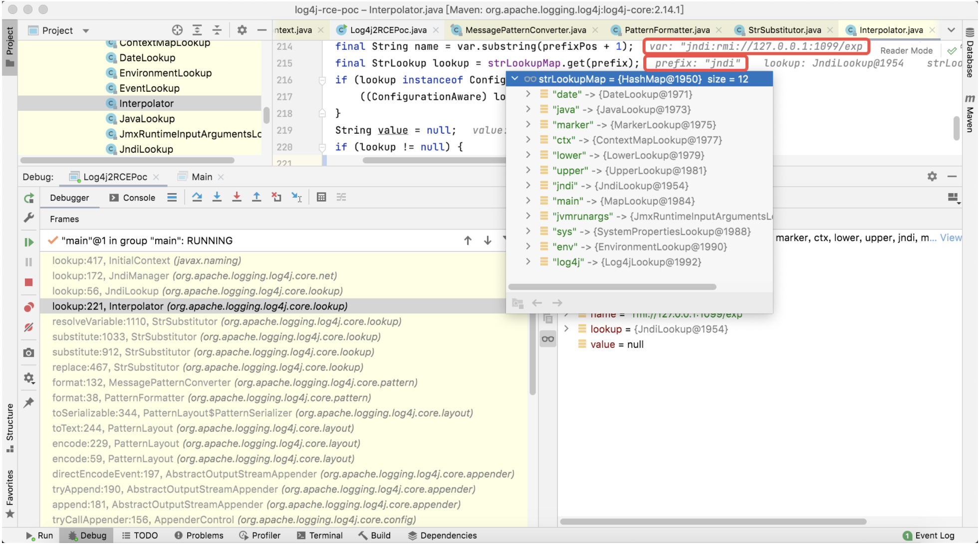Open the Event Log
Screen dimensions: 980x546
pos(929,535)
